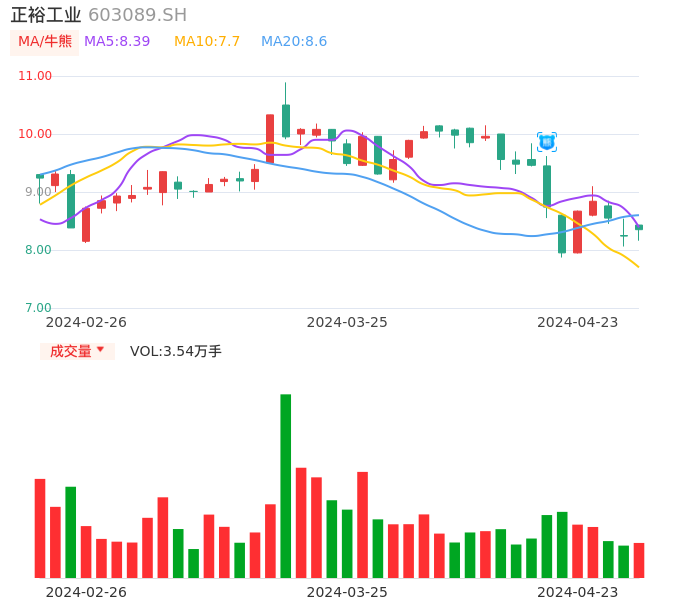Open the 成交量 indicator dropdown
The image size is (686, 606).
(x=77, y=351)
